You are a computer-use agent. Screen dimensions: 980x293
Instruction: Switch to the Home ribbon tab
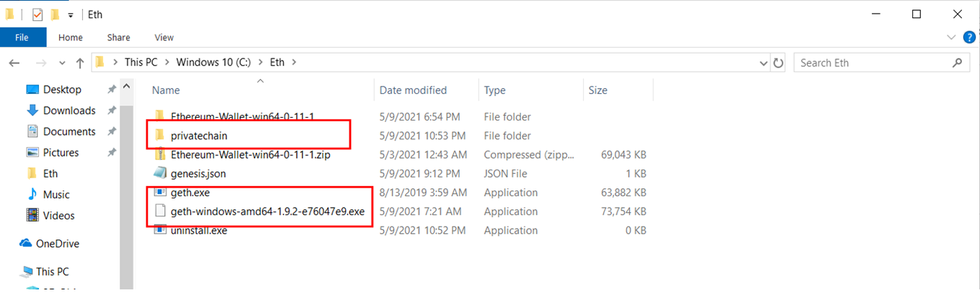click(x=71, y=38)
